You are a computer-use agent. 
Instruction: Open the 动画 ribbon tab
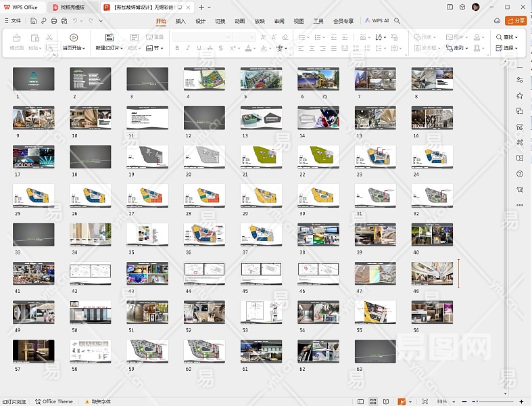(x=239, y=21)
